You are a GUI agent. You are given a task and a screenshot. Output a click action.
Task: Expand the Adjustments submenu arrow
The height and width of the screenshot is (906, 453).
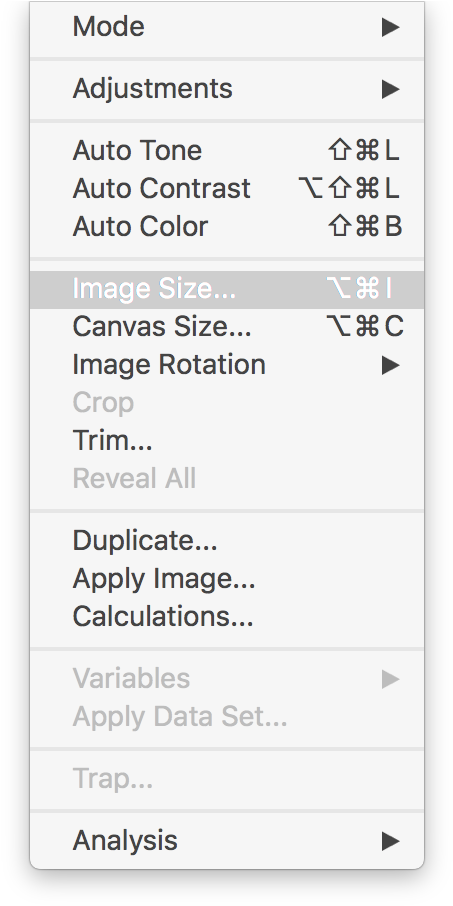391,89
